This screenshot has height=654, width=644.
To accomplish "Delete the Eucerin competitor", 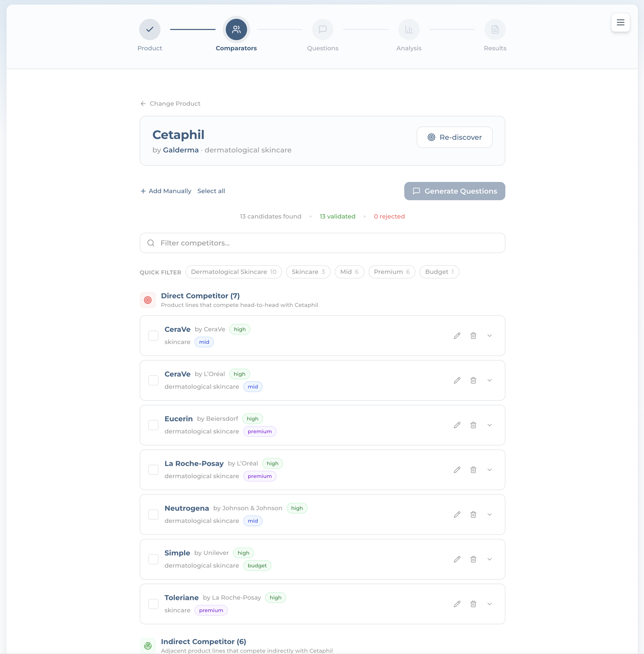I will pos(473,425).
